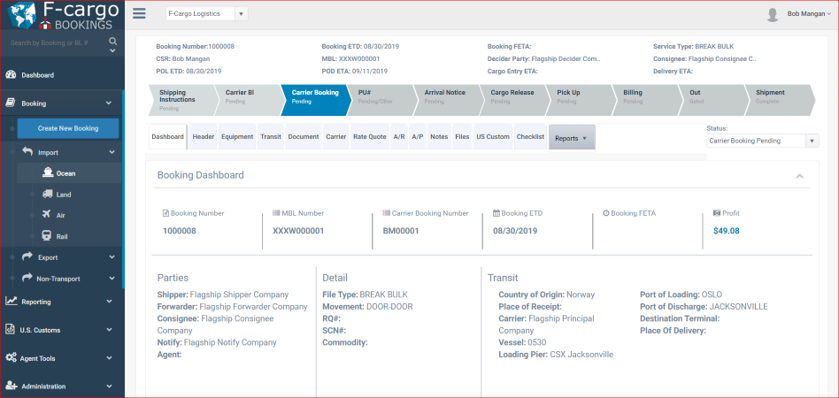Collapse the Booking Dashboard panel chevron
This screenshot has width=839, height=398.
pos(799,176)
